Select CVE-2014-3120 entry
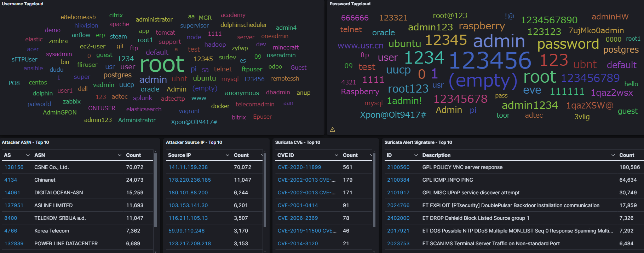Screen dimensions: 644x253 click(x=298, y=243)
